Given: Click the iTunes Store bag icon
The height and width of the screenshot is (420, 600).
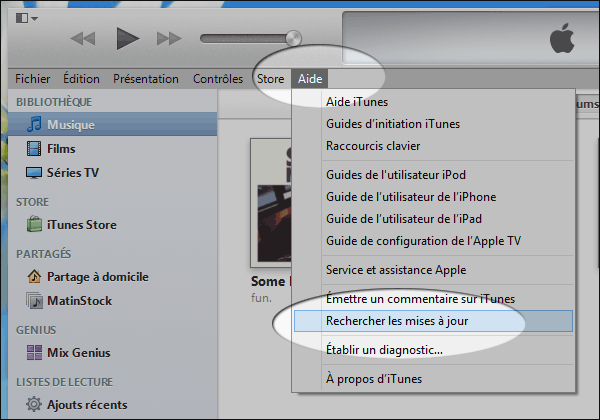Looking at the screenshot, I should (34, 224).
